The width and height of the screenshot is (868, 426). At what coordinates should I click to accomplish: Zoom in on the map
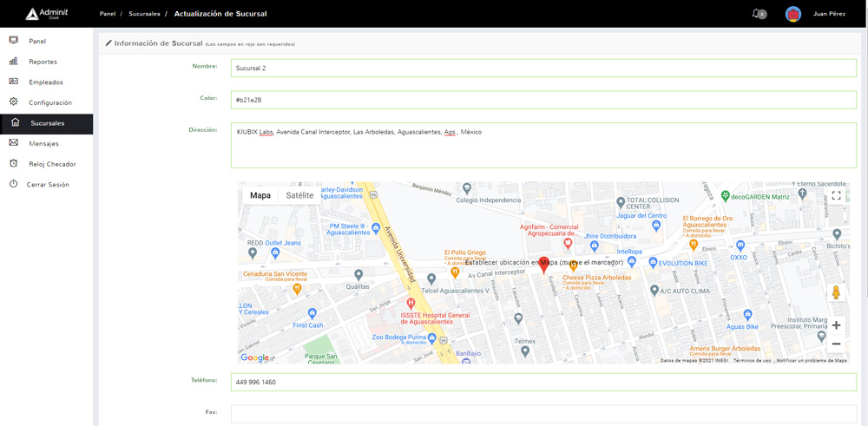(x=836, y=325)
